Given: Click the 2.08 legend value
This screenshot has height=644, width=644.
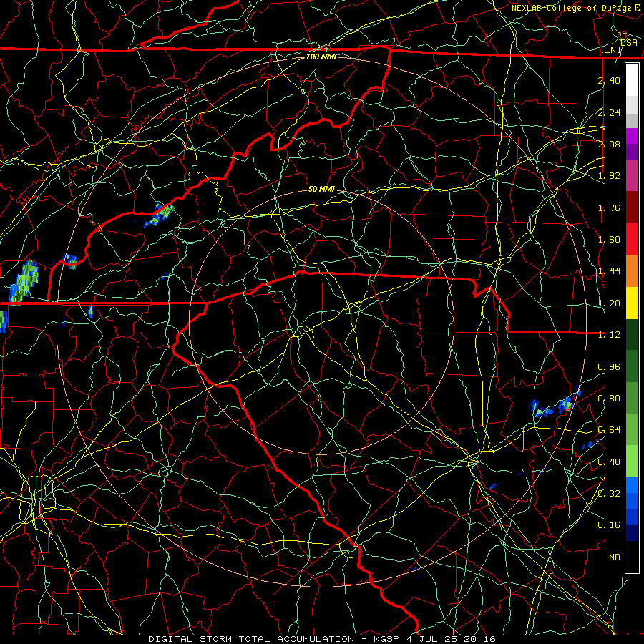Looking at the screenshot, I should click(609, 144).
